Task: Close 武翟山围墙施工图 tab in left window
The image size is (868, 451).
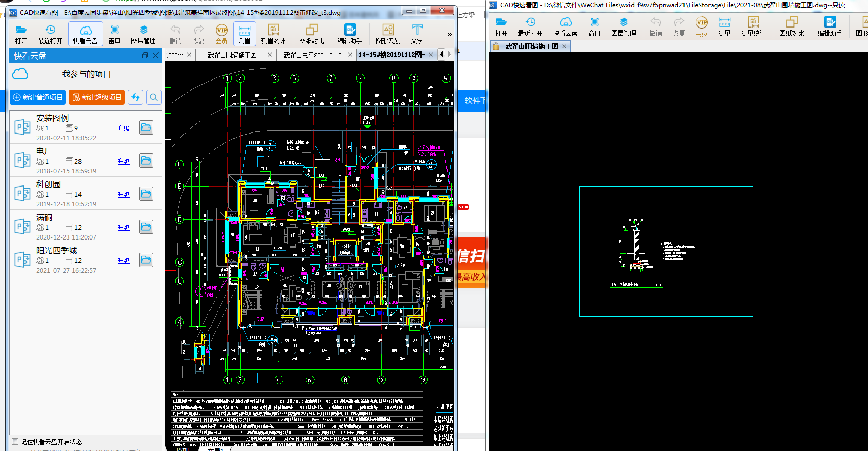Action: coord(270,55)
